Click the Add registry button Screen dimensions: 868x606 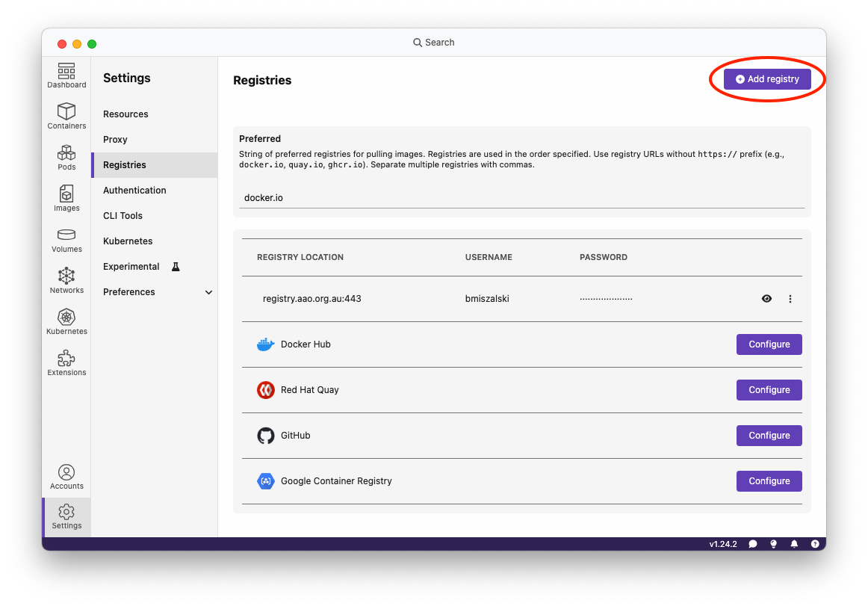(x=767, y=79)
